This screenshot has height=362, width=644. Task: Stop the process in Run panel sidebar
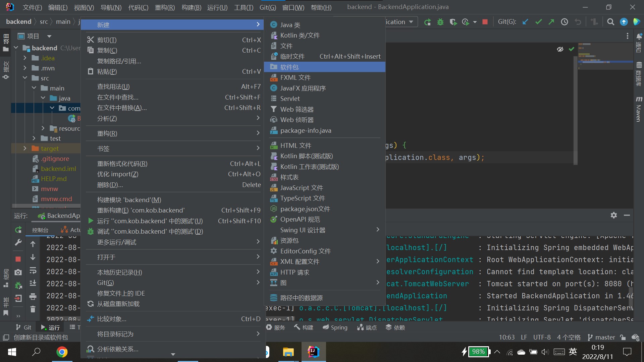pyautogui.click(x=18, y=259)
